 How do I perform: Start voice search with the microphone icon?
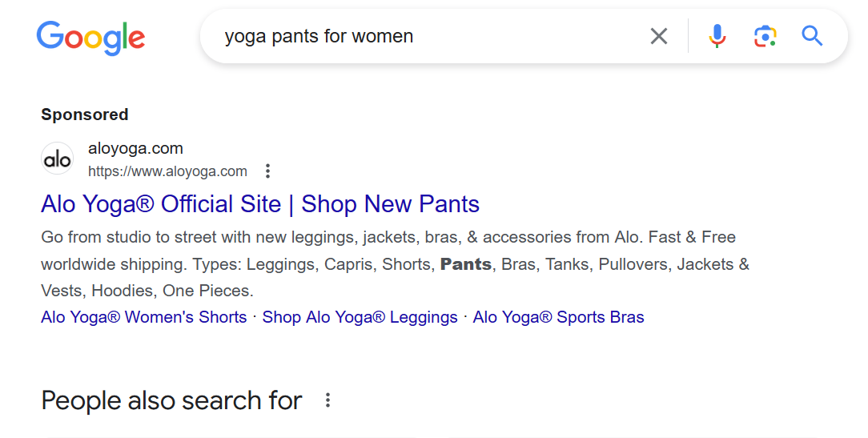click(x=717, y=36)
